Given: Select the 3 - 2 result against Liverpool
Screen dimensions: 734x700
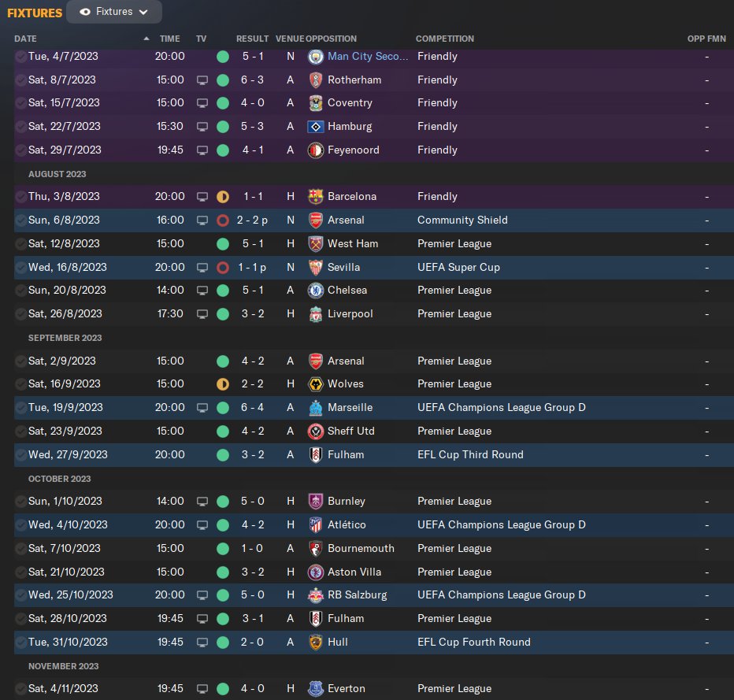Looking at the screenshot, I should pyautogui.click(x=253, y=314).
